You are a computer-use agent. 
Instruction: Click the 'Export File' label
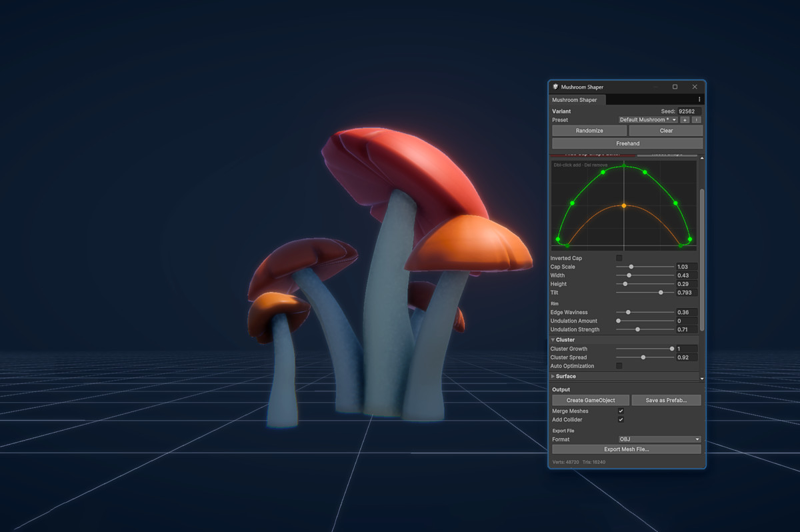coord(563,431)
